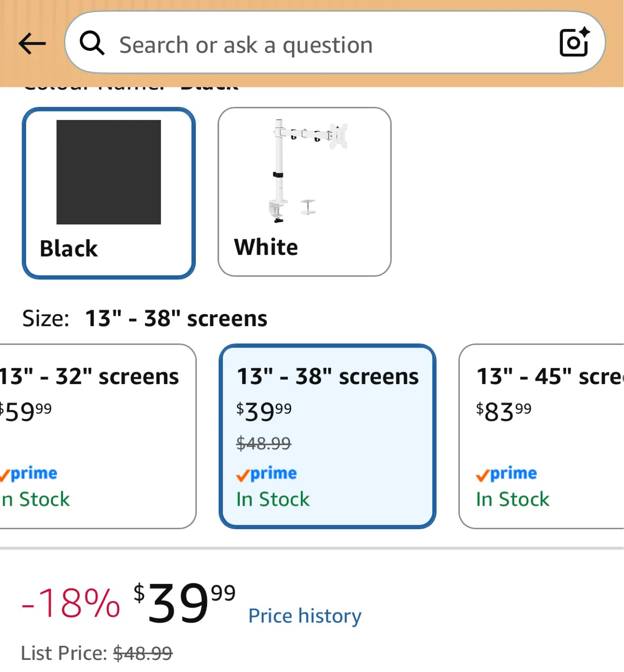Open the Price history link
Image resolution: width=624 pixels, height=672 pixels.
coord(305,616)
